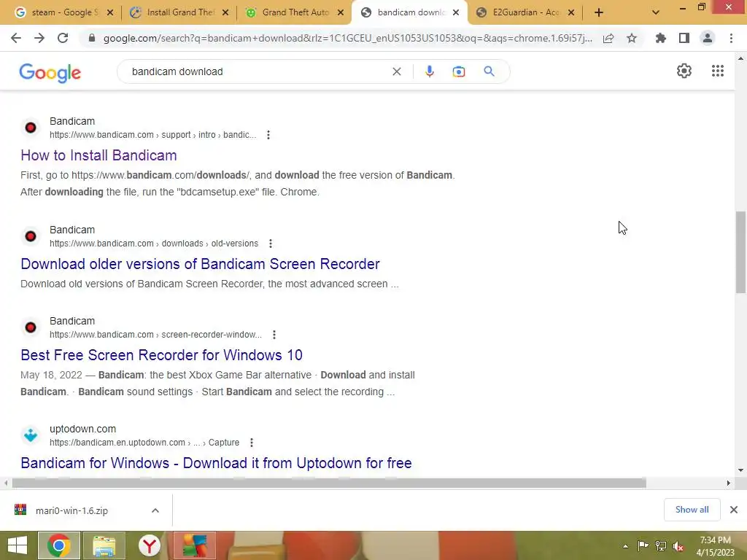Open a new tab
The width and height of the screenshot is (747, 560).
[599, 12]
